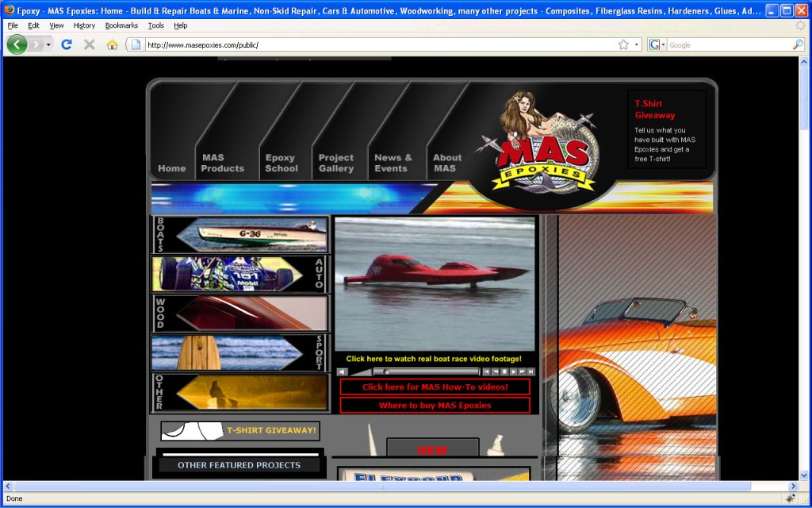Select the Boats category thumbnail banner
This screenshot has width=812, height=508.
[x=240, y=234]
